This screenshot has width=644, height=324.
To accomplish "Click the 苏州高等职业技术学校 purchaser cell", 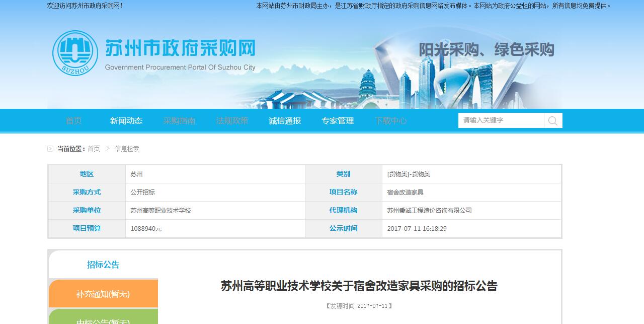I will pos(160,211).
